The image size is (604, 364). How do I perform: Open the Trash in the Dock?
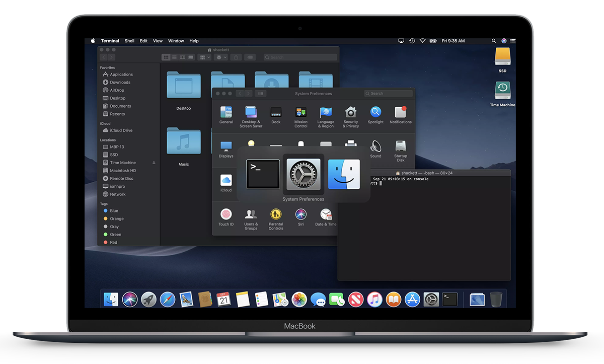coord(496,300)
